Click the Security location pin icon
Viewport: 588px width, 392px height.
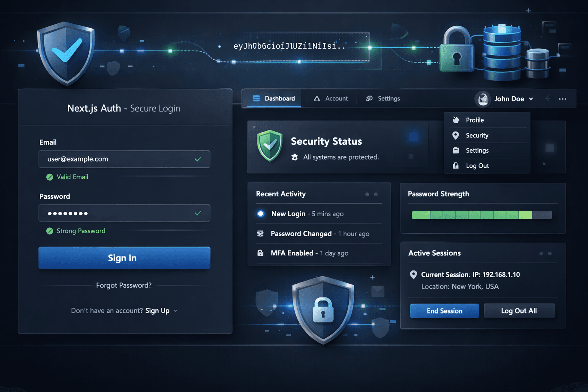[x=456, y=135]
